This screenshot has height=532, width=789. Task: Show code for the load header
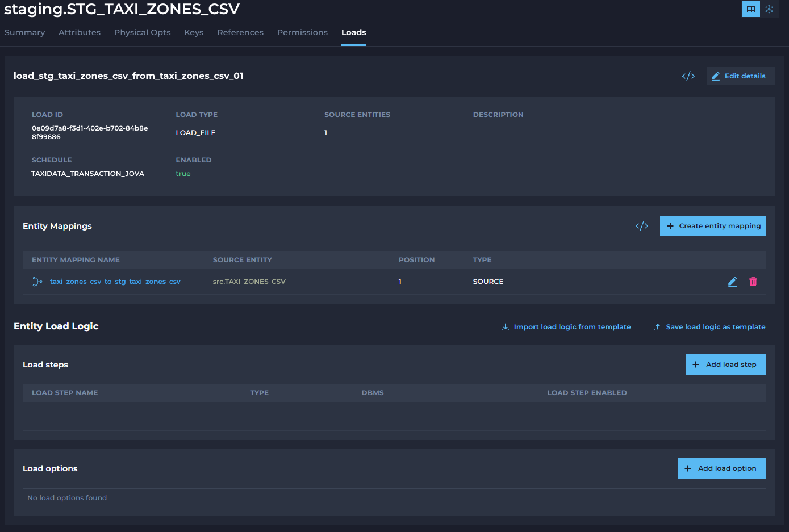688,76
